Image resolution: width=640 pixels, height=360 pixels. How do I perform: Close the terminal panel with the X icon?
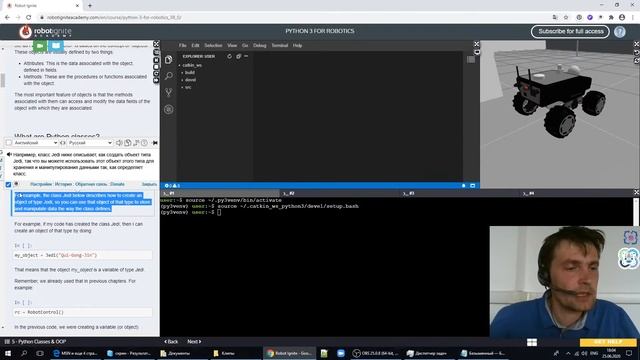636,192
